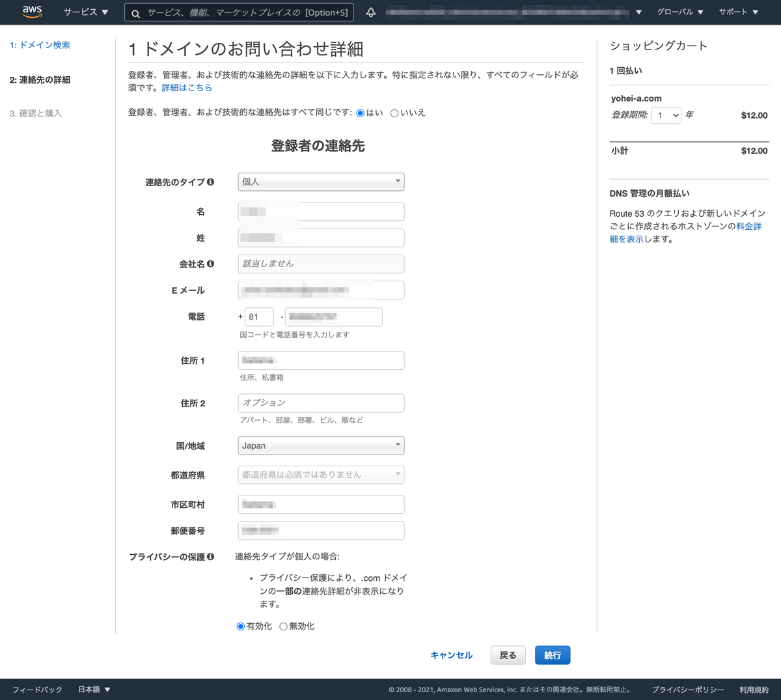
Task: Click the 市区町村 input field
Action: pyautogui.click(x=321, y=504)
